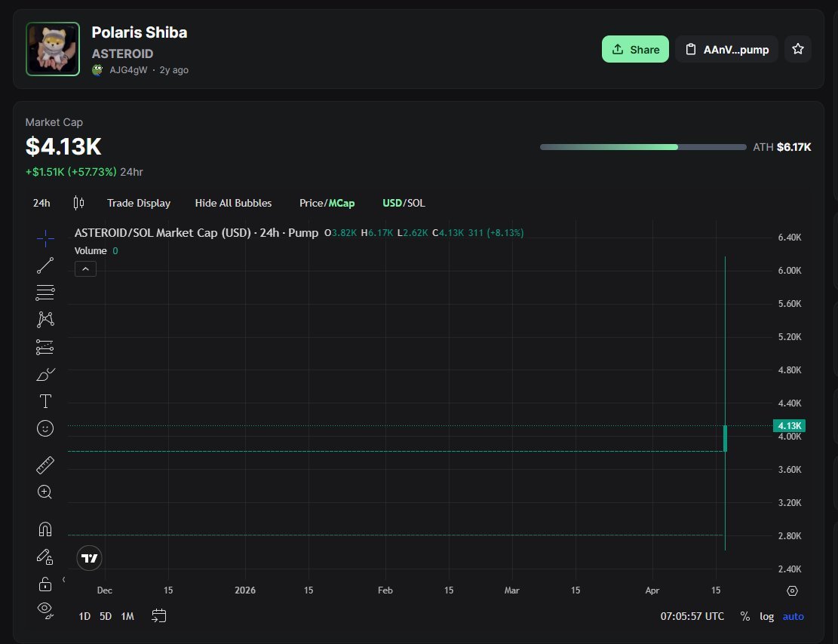This screenshot has width=838, height=644.
Task: Click the green Share button
Action: point(635,49)
